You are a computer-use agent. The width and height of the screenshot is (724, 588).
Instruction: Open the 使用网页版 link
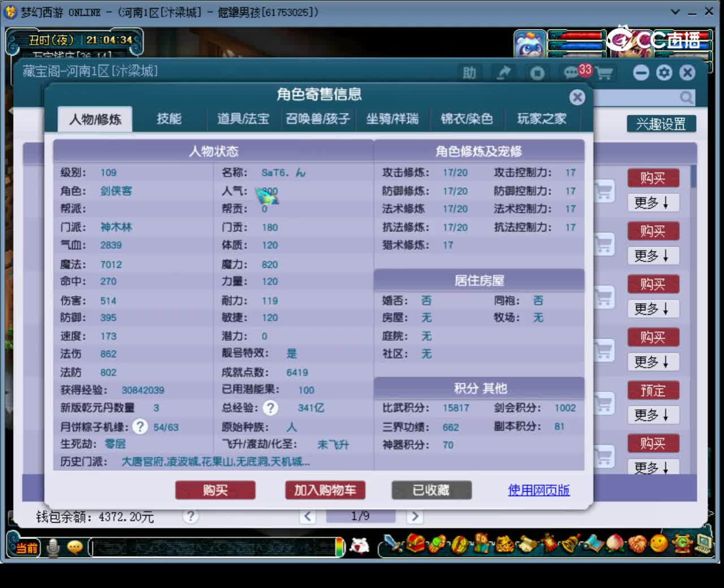(x=539, y=490)
